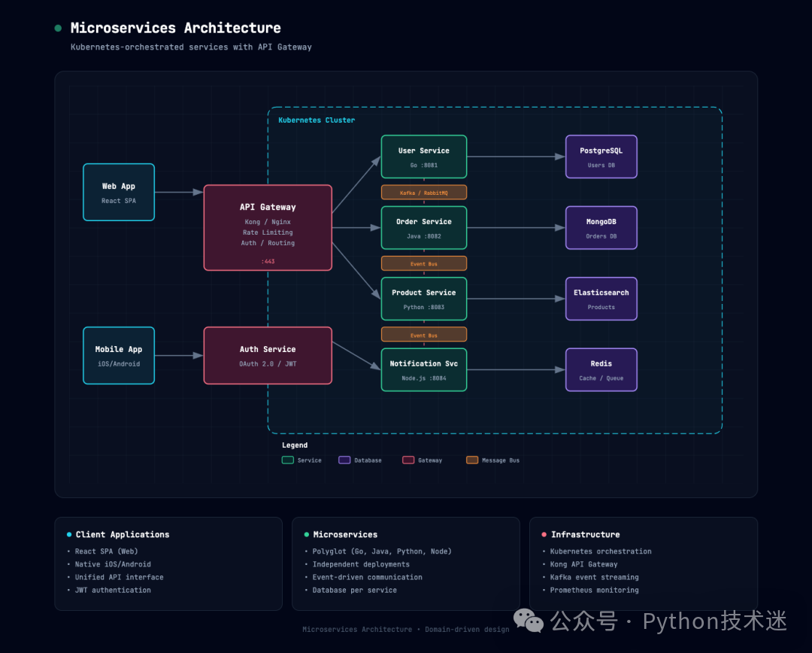The image size is (812, 653).
Task: Select the Kafka / RabbitMQ message bus bar
Action: coord(423,193)
